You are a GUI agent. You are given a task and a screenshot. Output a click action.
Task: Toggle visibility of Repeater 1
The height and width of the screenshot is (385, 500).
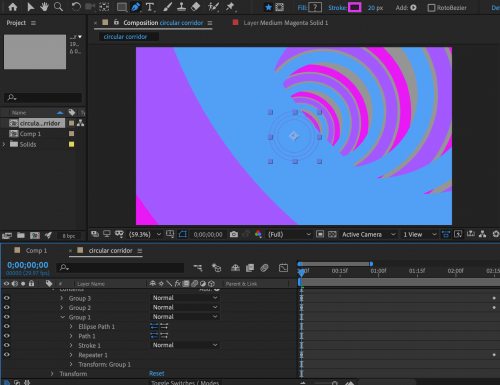point(7,355)
